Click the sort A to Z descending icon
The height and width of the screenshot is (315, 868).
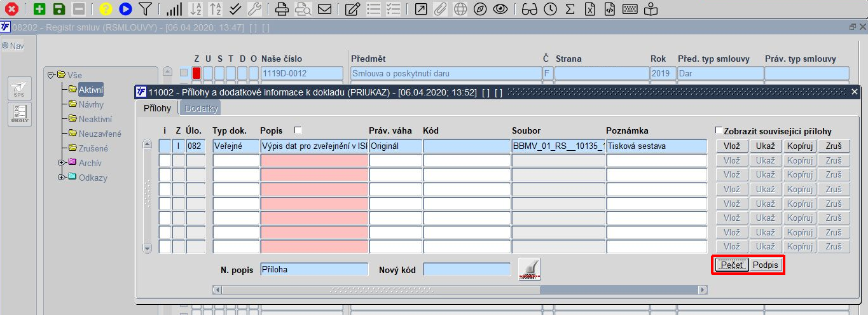tap(196, 9)
